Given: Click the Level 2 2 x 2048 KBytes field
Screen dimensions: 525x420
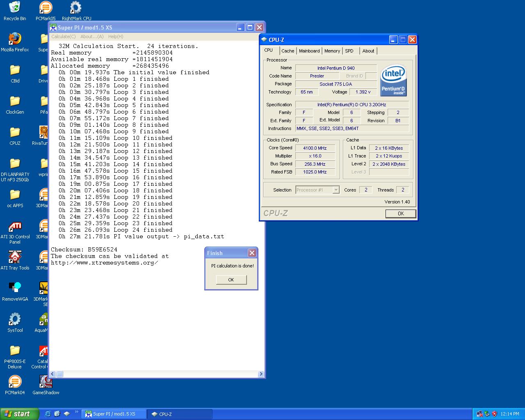Looking at the screenshot, I should pos(389,164).
